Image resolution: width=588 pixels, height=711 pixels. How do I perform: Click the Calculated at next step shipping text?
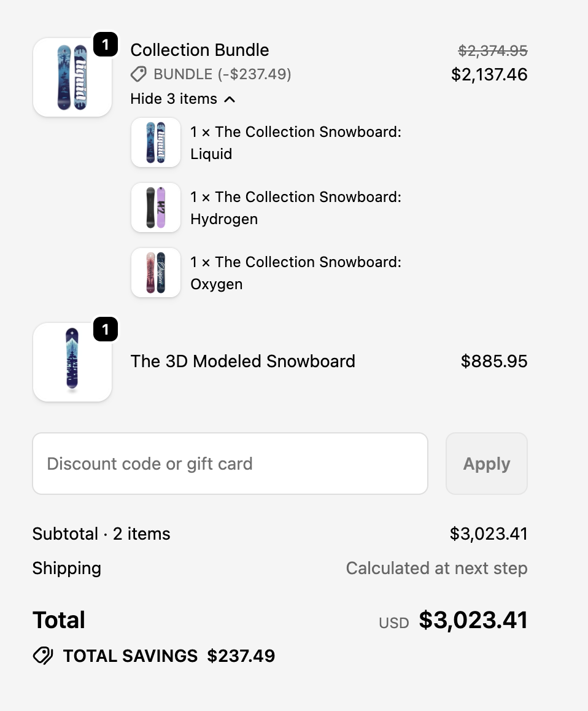coord(436,568)
